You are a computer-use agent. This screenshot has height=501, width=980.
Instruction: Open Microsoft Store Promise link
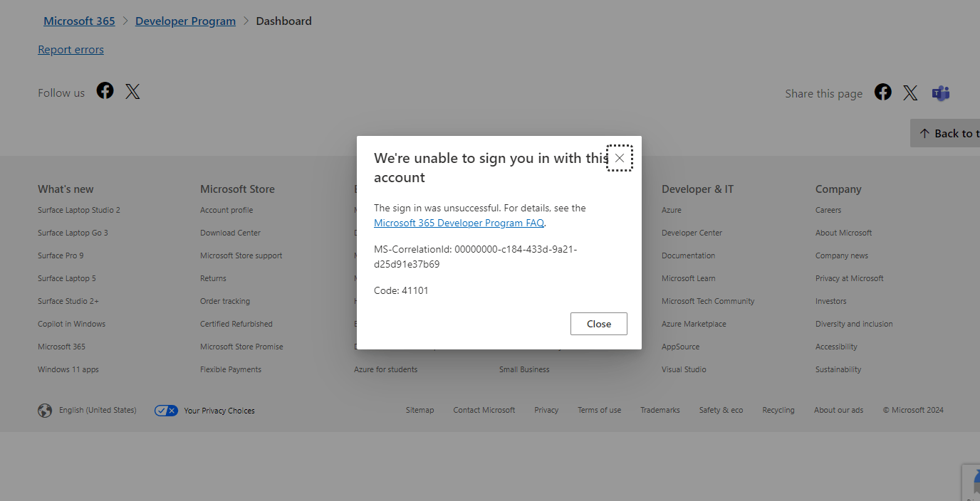click(241, 347)
